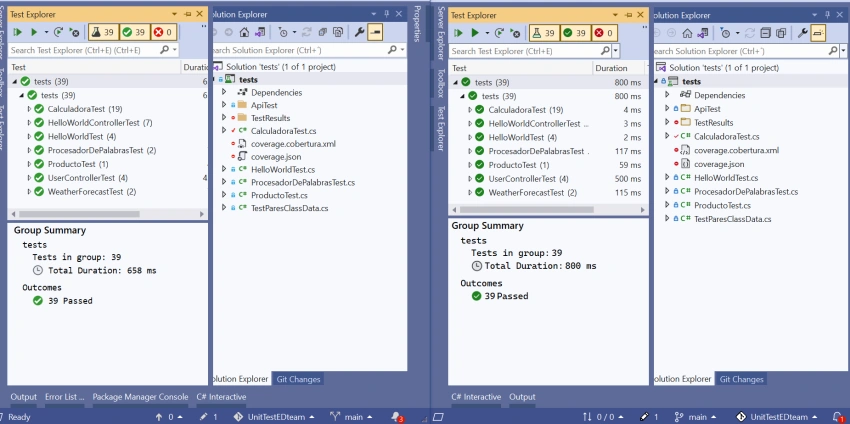Expand CalculadoraTest (19) in the left Test Explorer

29,109
